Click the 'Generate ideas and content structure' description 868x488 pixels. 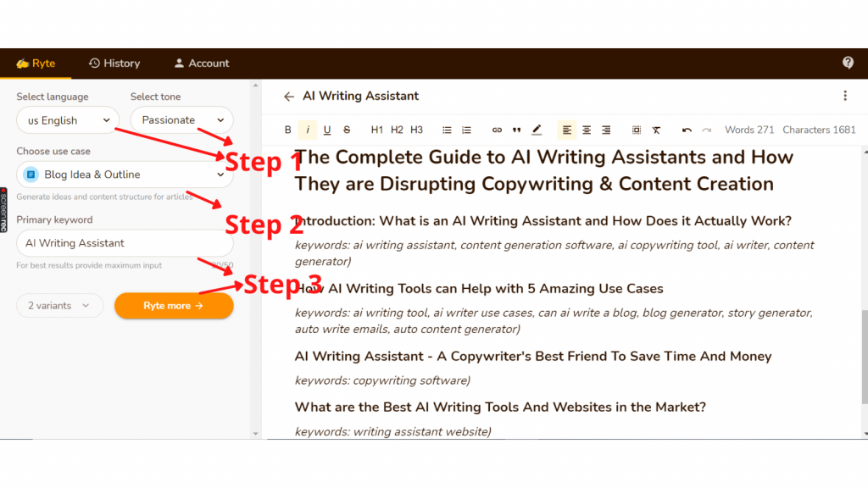pyautogui.click(x=104, y=197)
